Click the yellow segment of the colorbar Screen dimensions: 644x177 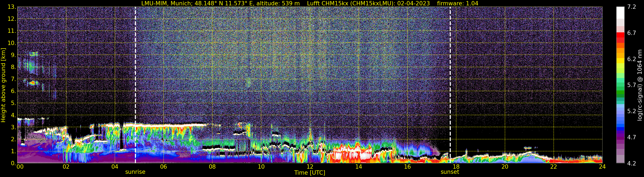[x=620, y=61]
